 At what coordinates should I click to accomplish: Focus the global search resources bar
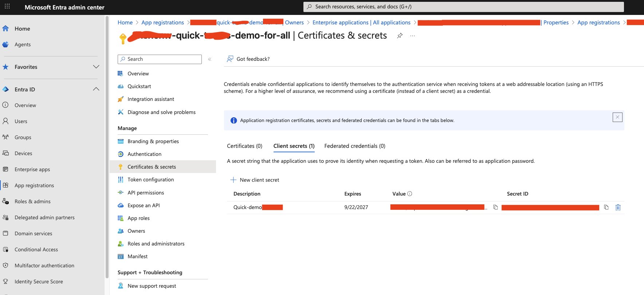point(463,7)
